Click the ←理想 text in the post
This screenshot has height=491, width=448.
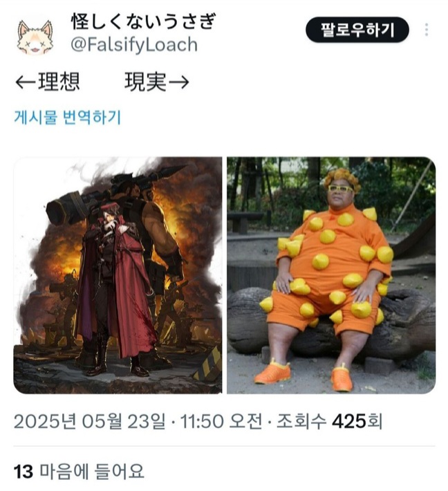click(48, 82)
